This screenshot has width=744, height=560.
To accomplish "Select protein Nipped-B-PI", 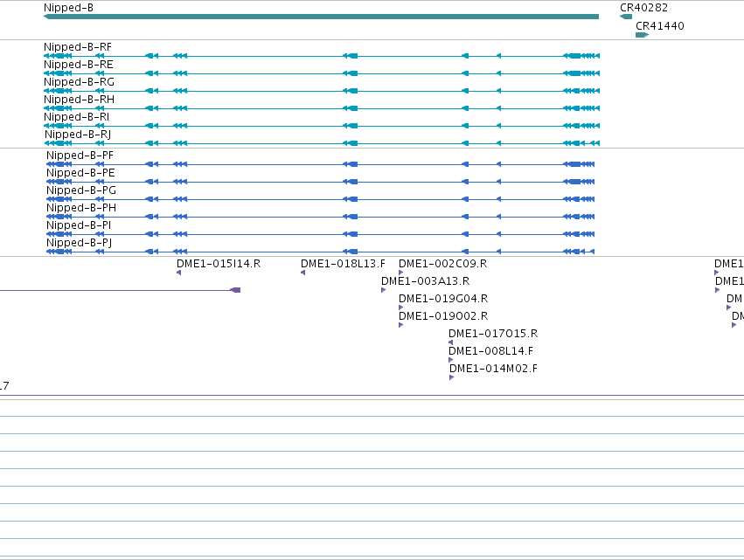I will pyautogui.click(x=320, y=234).
